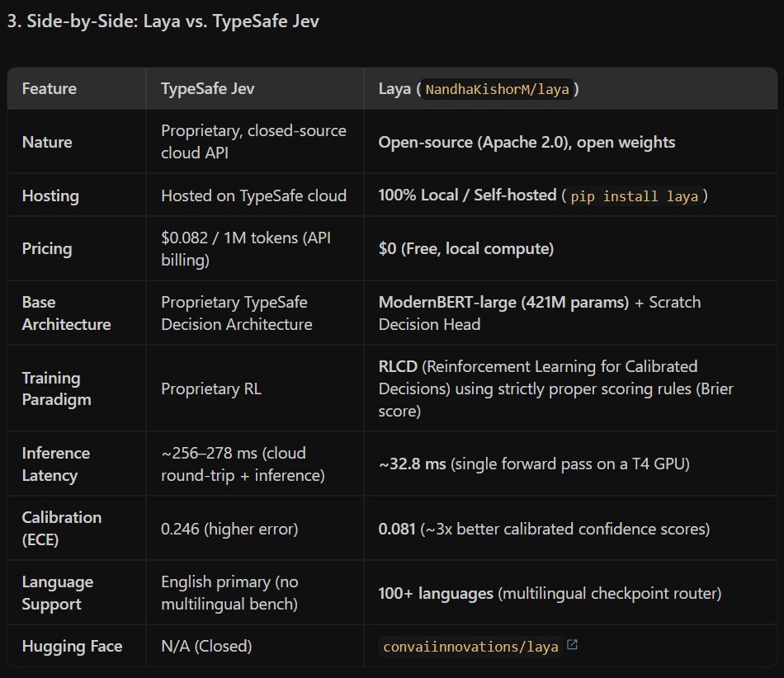This screenshot has width=784, height=678.
Task: Click the 'pip install laya' code snippet
Action: tap(634, 196)
